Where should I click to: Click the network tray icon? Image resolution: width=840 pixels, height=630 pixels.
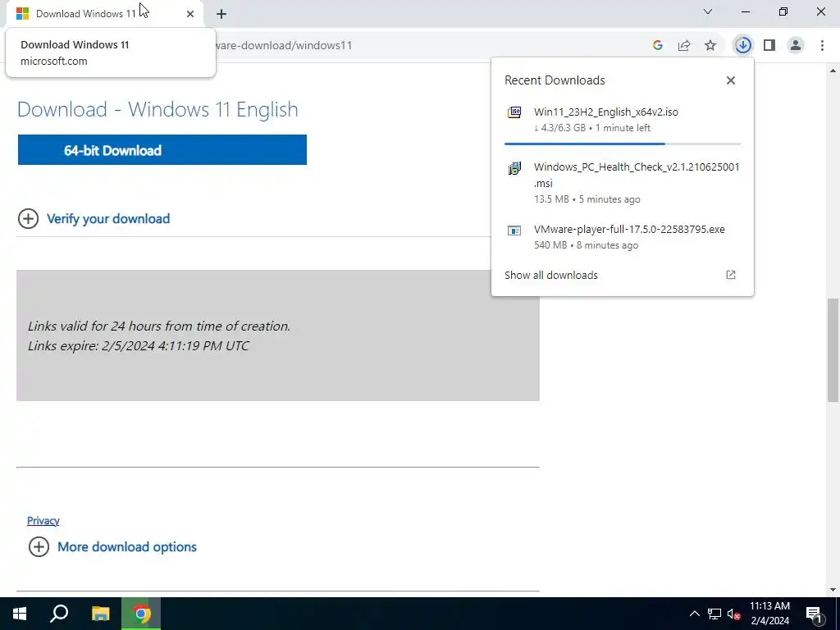coord(714,614)
